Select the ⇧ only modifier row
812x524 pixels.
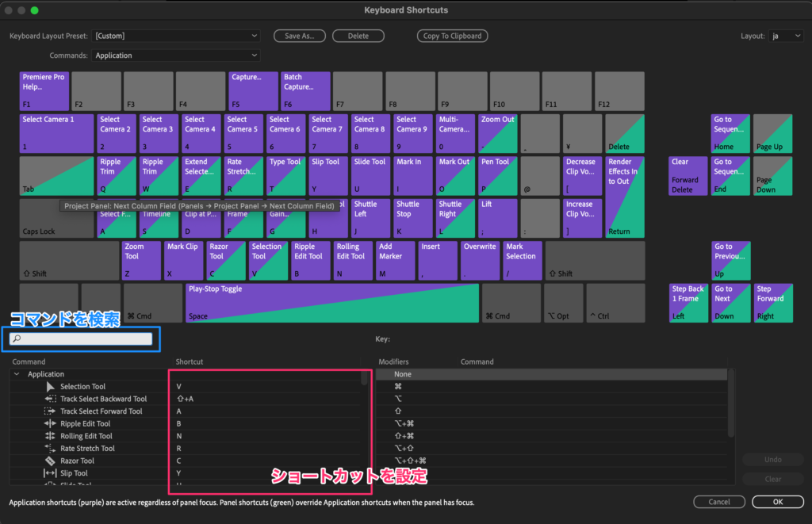coord(551,411)
